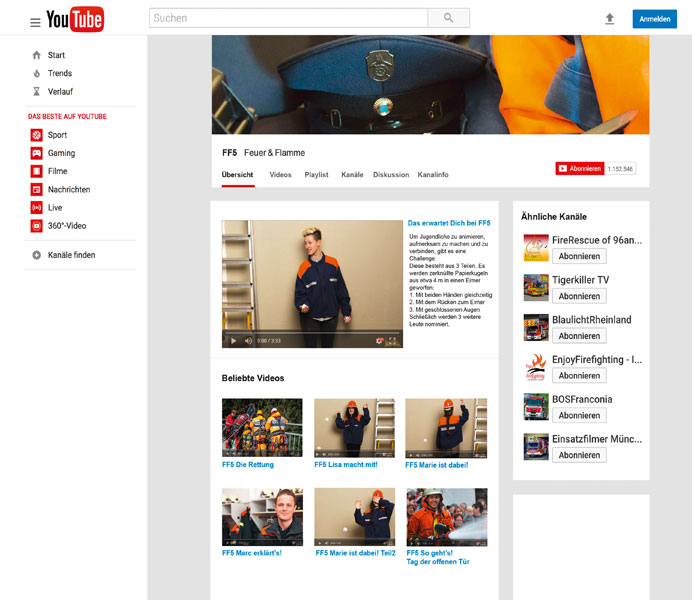Open the hamburger guide menu
Viewport: 692px width, 600px height.
click(x=35, y=22)
